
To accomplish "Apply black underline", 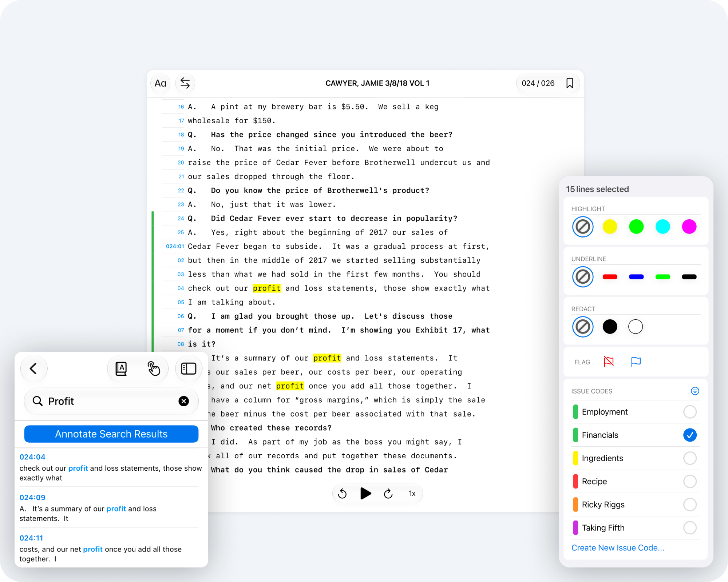I will pyautogui.click(x=689, y=277).
